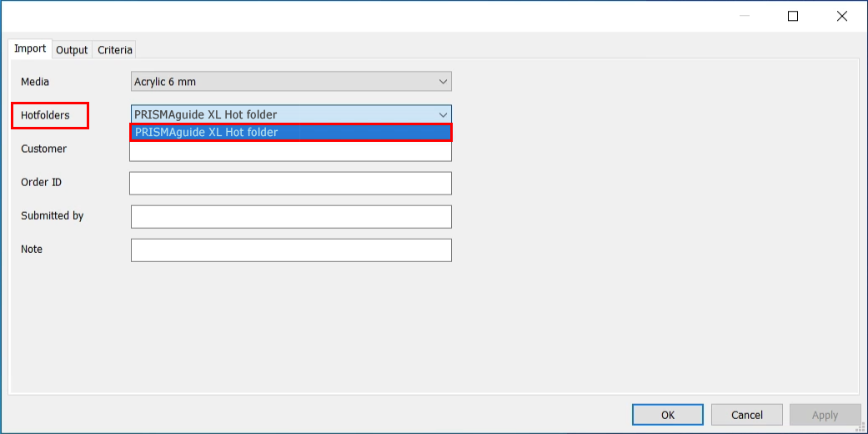Switch to the Import tab
Image resolution: width=868 pixels, height=434 pixels.
pyautogui.click(x=30, y=49)
